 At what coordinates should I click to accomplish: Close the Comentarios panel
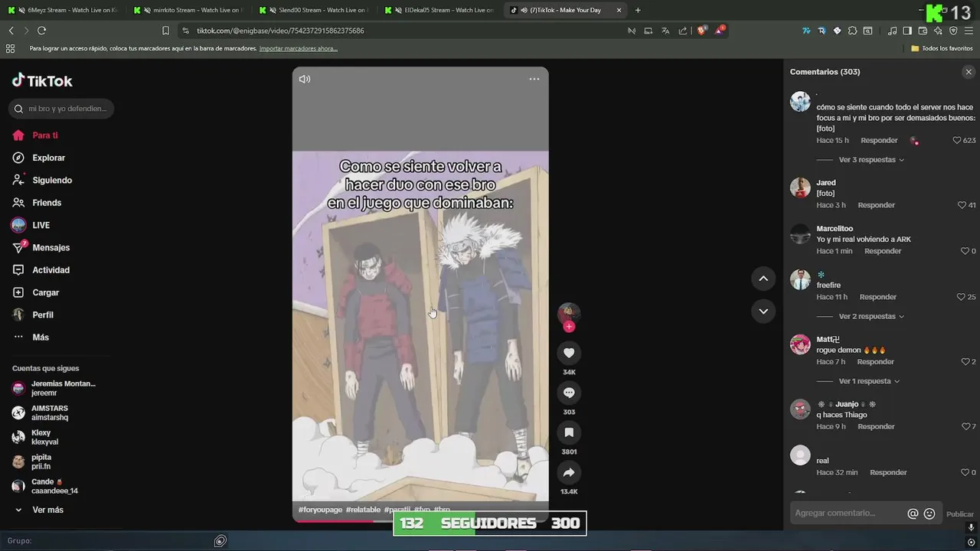point(969,72)
